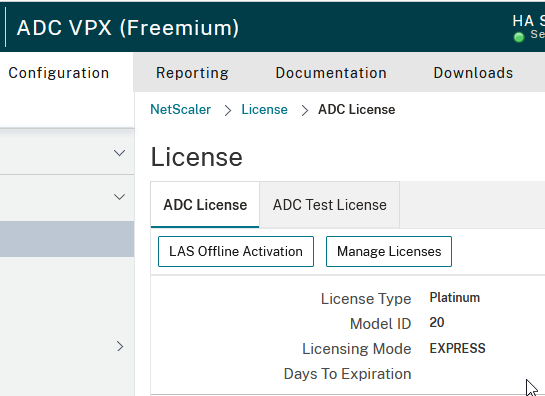Click the ADC License breadcrumb text

(x=357, y=110)
